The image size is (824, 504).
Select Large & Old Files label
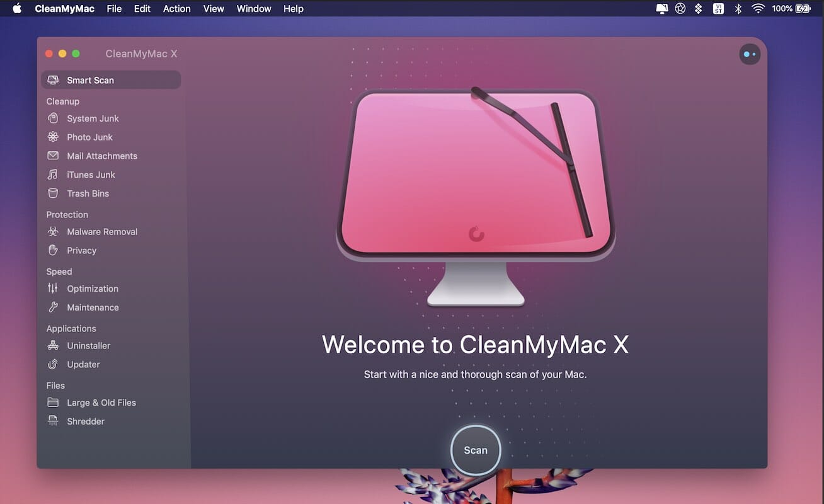(x=101, y=403)
